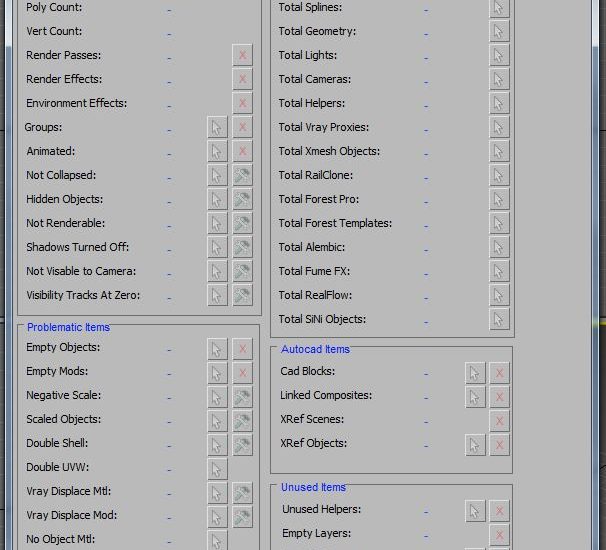Select Animated objects with cursor icon
This screenshot has width=606, height=550.
point(217,152)
